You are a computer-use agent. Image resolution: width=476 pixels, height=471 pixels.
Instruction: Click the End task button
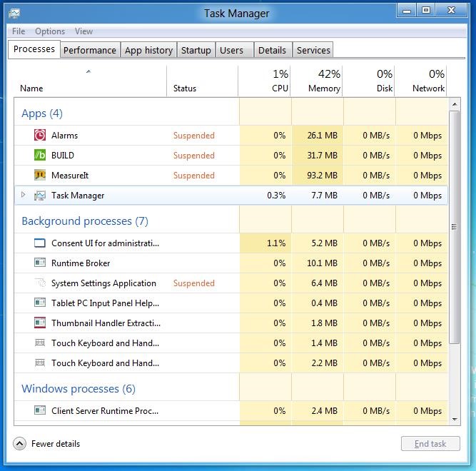430,444
